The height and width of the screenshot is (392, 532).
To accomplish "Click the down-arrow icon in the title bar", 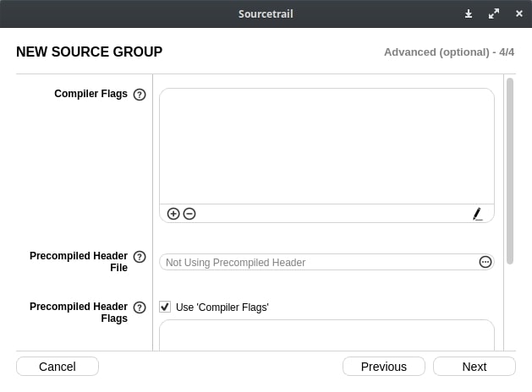I will coord(469,14).
